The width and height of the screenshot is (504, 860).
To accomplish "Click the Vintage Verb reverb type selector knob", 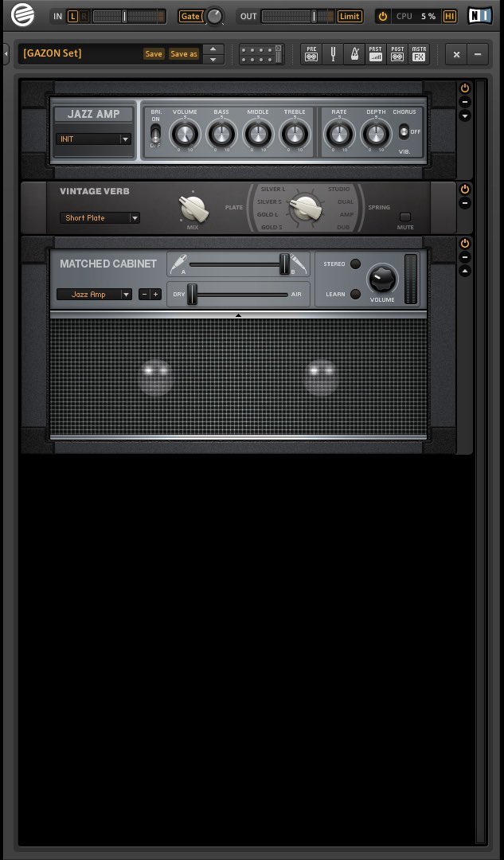I will coord(306,207).
